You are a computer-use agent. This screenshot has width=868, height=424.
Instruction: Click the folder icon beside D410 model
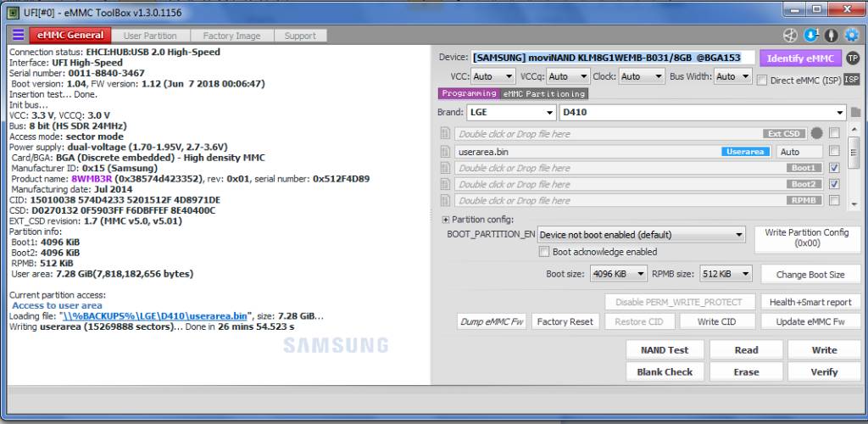point(855,113)
